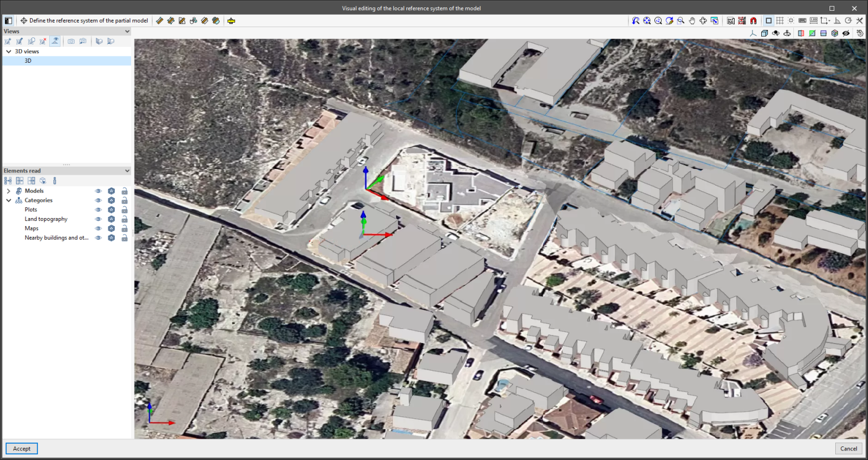The width and height of the screenshot is (868, 460).
Task: Select the Maps category label
Action: pos(32,229)
